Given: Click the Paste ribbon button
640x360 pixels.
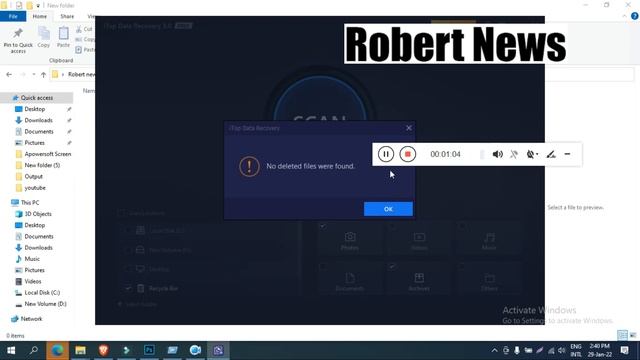Looking at the screenshot, I should click(63, 38).
